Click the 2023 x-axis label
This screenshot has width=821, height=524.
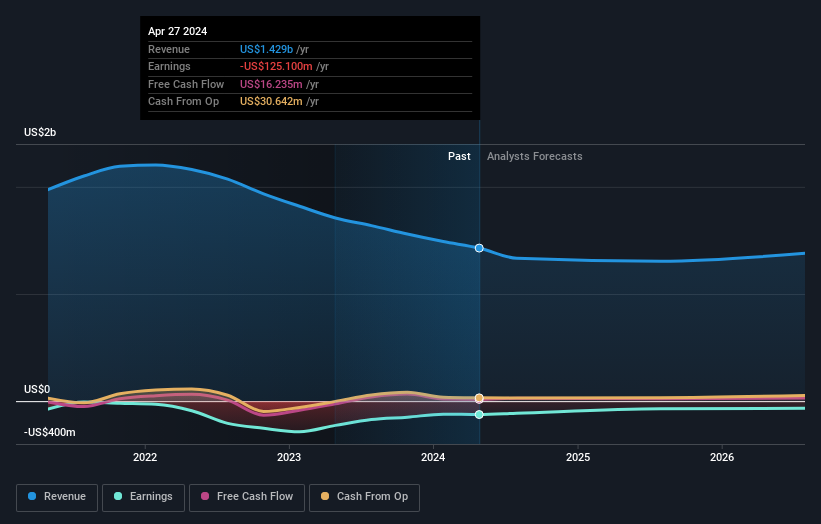click(x=289, y=457)
